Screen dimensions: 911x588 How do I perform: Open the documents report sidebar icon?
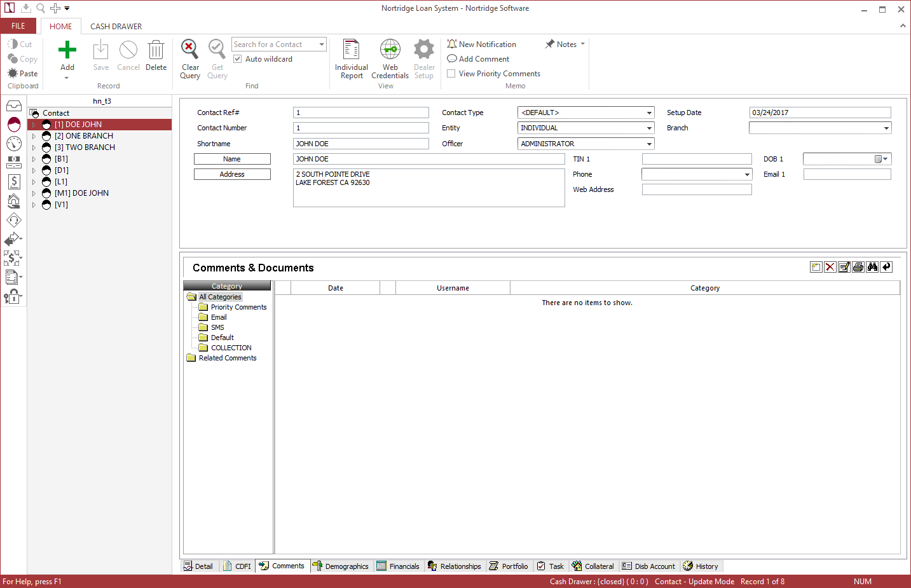click(x=13, y=277)
